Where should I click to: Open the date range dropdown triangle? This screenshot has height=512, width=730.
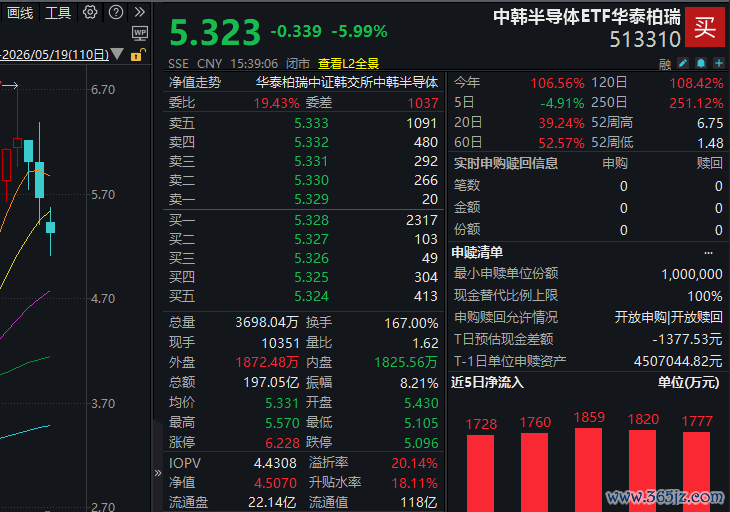coord(117,54)
